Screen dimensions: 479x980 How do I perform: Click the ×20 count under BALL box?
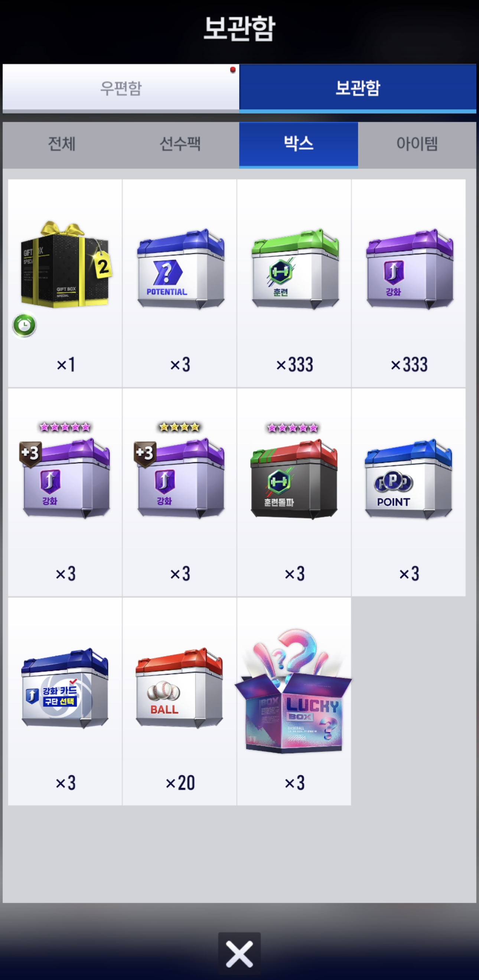coord(180,783)
